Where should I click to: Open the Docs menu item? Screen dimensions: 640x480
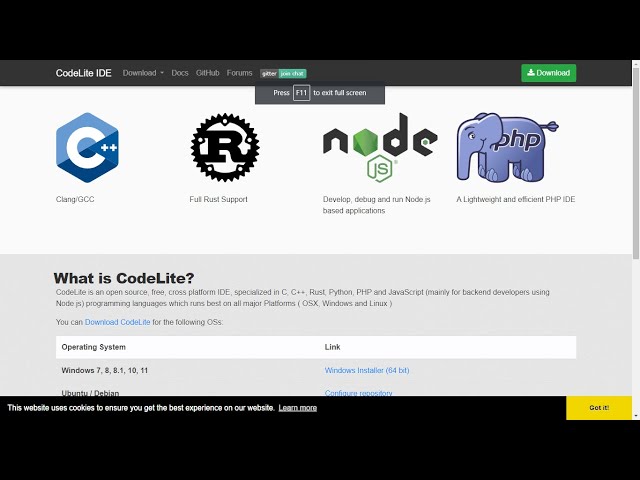pos(180,73)
